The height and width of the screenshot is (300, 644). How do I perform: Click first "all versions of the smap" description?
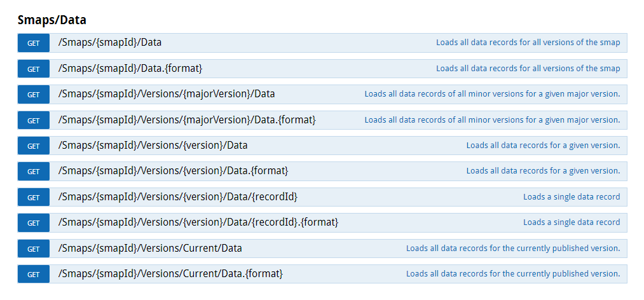pyautogui.click(x=528, y=43)
